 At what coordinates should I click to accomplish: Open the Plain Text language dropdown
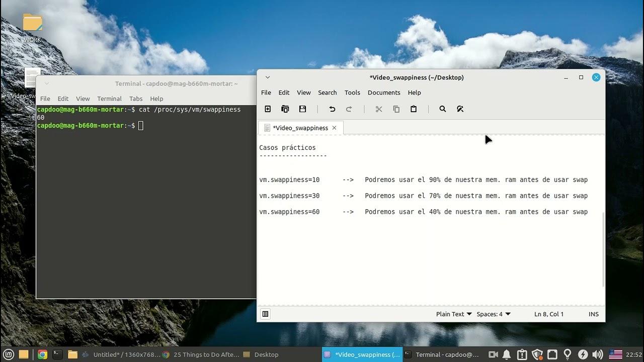point(453,314)
